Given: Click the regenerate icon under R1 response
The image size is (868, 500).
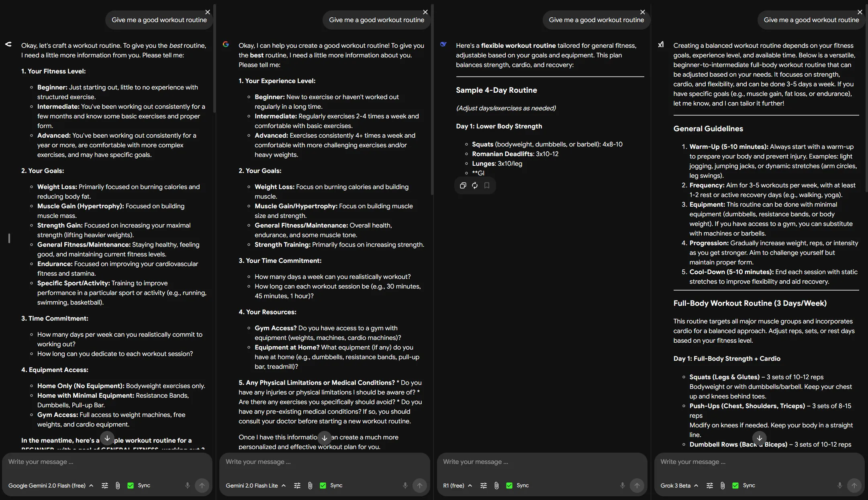Looking at the screenshot, I should [x=475, y=185].
